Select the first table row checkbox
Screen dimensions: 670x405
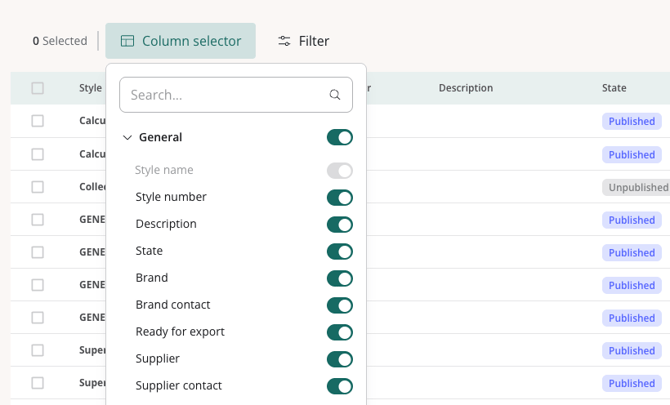point(38,121)
